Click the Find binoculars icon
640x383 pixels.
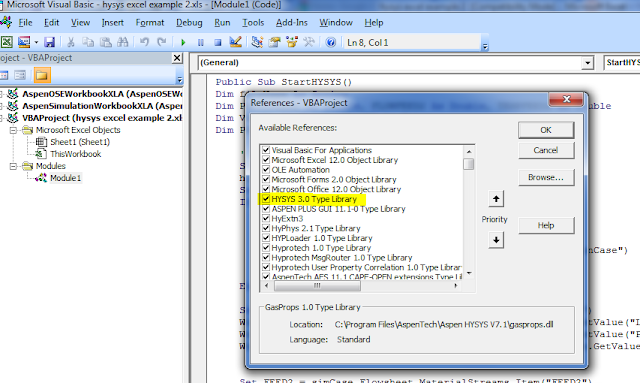point(122,42)
